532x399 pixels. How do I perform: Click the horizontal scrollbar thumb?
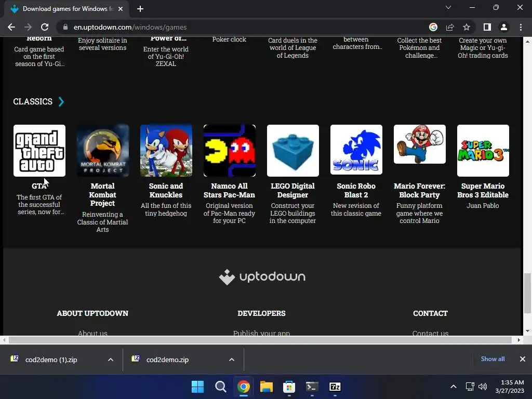260,340
